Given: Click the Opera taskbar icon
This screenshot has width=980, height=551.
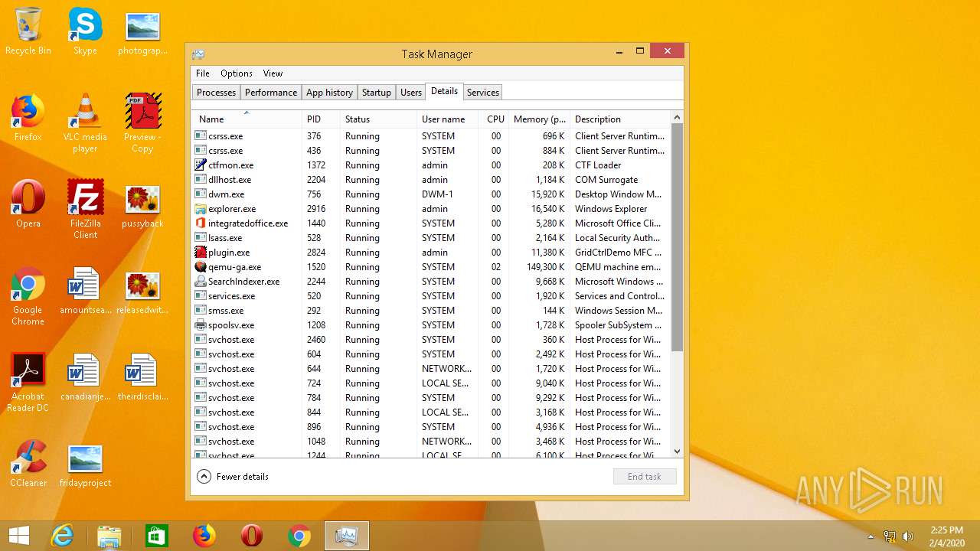Looking at the screenshot, I should coord(252,536).
